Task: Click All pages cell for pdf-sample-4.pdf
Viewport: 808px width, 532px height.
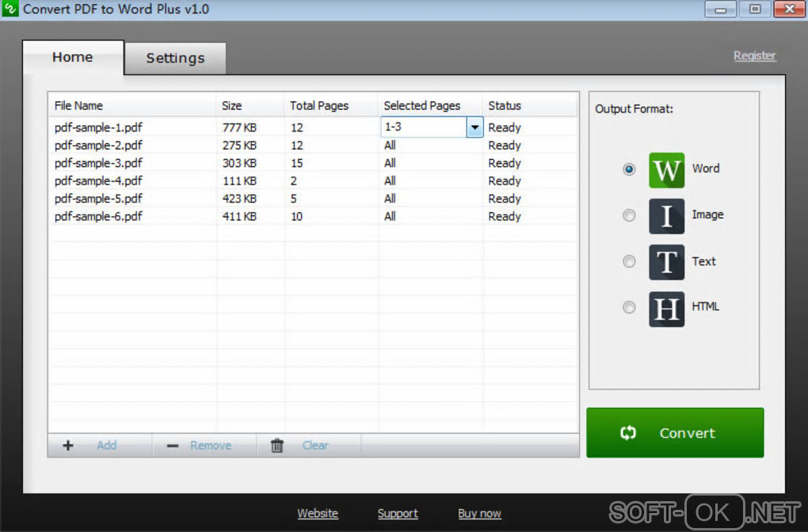Action: (x=390, y=180)
